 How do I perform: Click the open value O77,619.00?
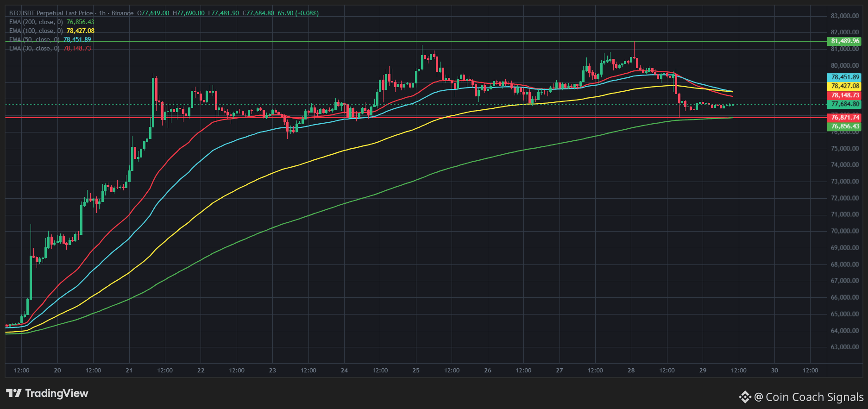click(x=153, y=13)
